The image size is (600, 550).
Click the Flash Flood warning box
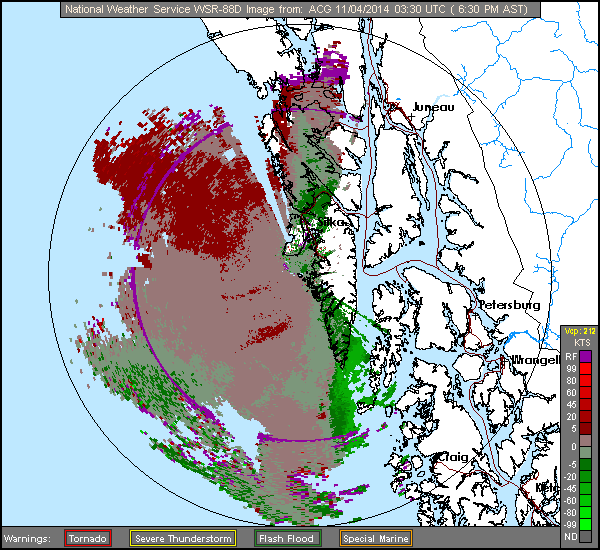[287, 538]
